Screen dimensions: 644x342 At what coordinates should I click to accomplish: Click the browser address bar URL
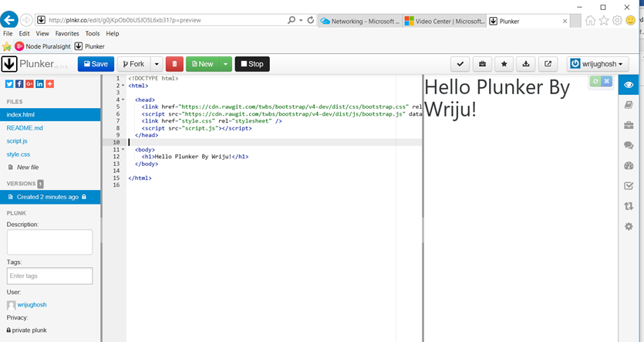point(125,20)
